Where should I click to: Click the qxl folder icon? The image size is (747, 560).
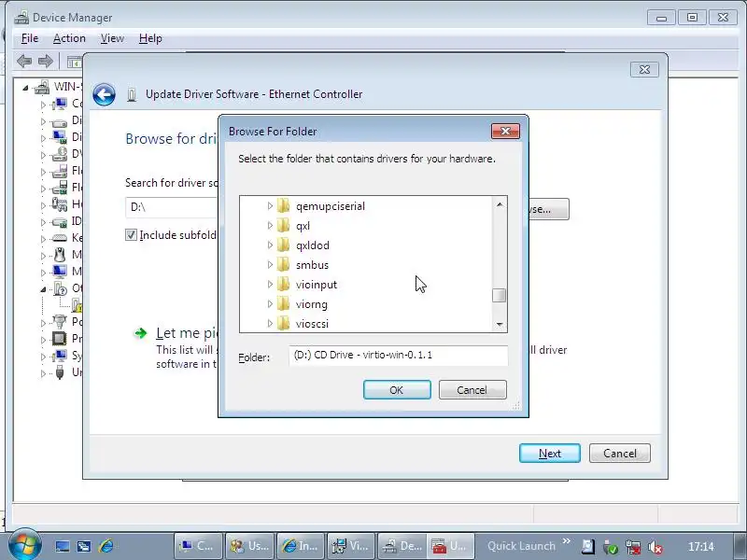[283, 225]
